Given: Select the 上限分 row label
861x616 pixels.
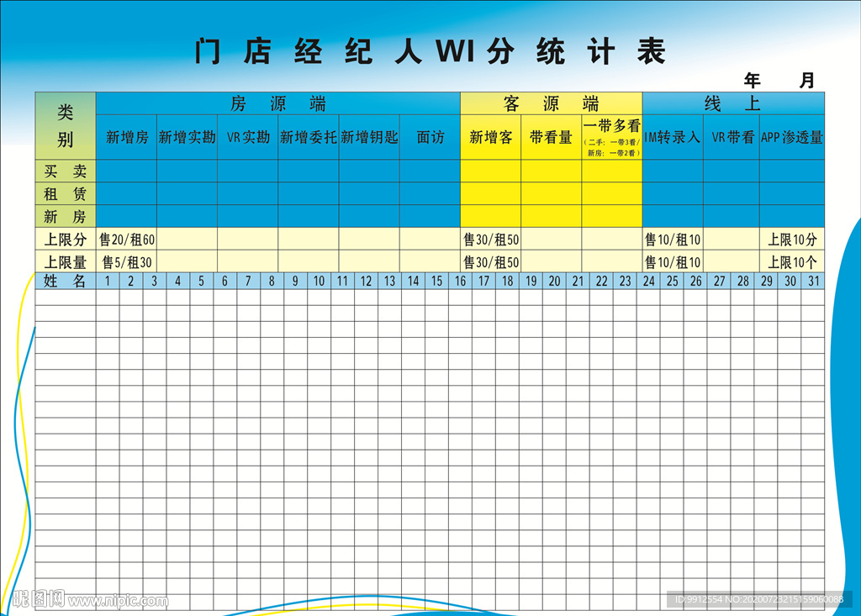Looking at the screenshot, I should coord(66,240).
